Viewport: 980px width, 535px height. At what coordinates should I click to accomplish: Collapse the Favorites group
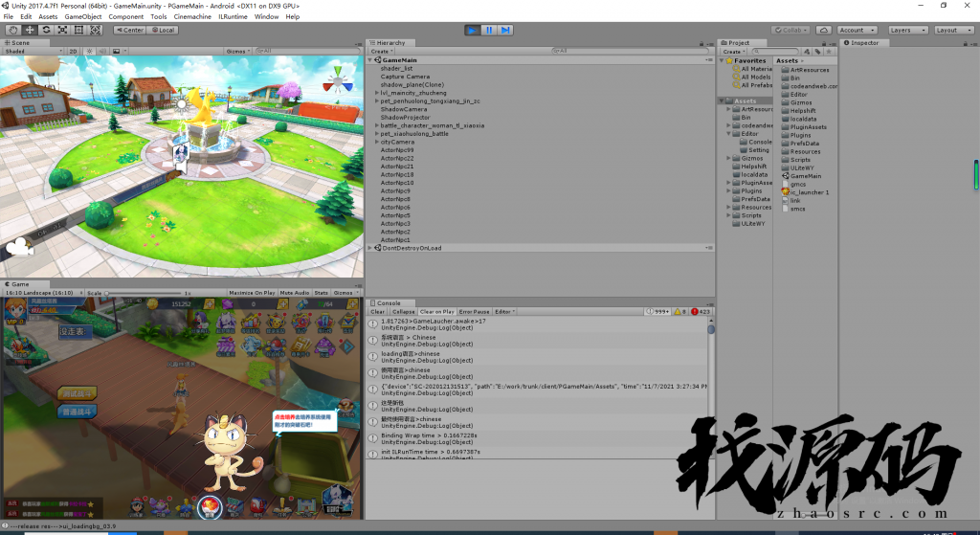point(722,60)
